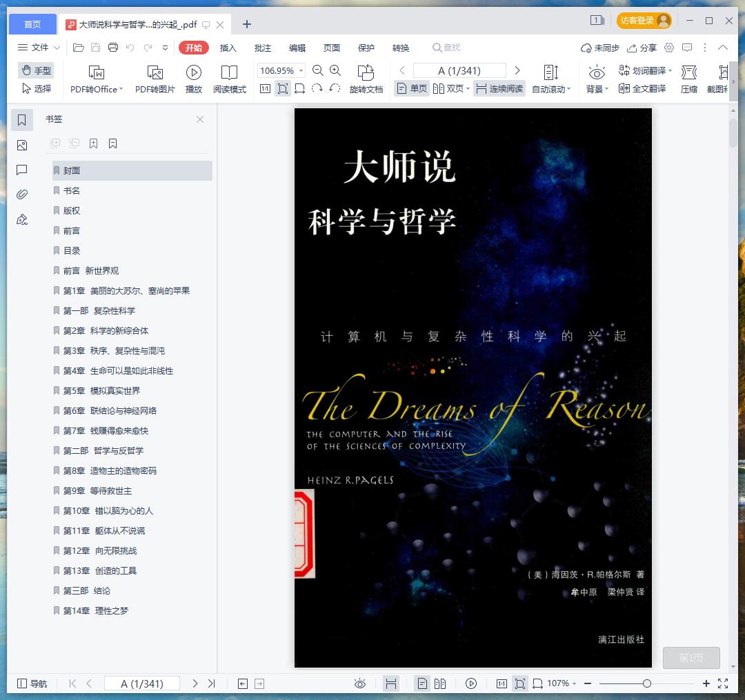Click 未同步 sync status button
This screenshot has height=700, width=745.
pyautogui.click(x=599, y=48)
